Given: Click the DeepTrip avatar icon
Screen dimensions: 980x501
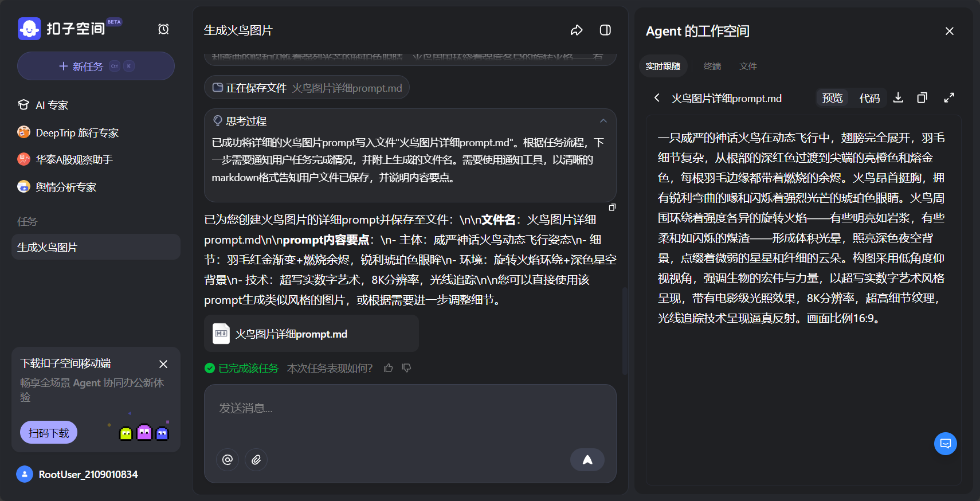Looking at the screenshot, I should tap(23, 132).
